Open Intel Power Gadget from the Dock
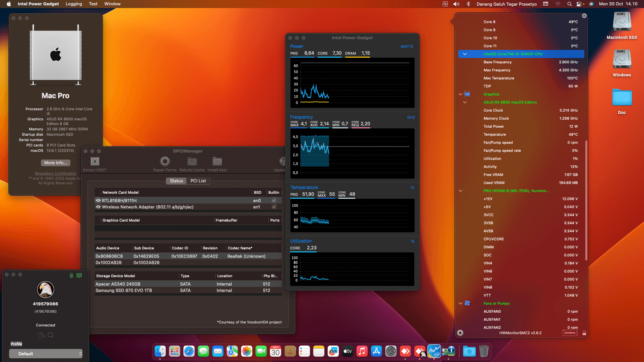Image resolution: width=644 pixels, height=362 pixels. [434, 351]
